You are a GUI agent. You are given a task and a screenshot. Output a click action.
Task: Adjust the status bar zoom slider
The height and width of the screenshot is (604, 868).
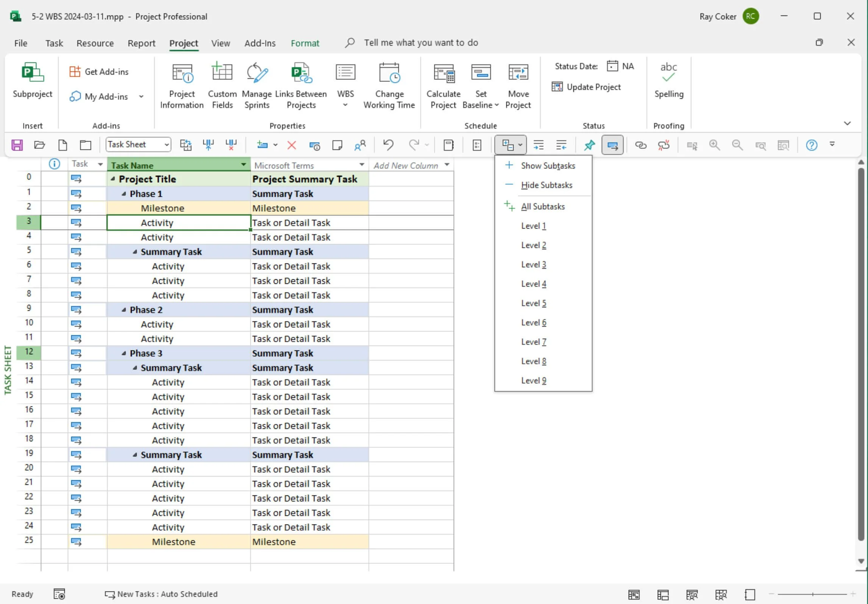pyautogui.click(x=812, y=594)
